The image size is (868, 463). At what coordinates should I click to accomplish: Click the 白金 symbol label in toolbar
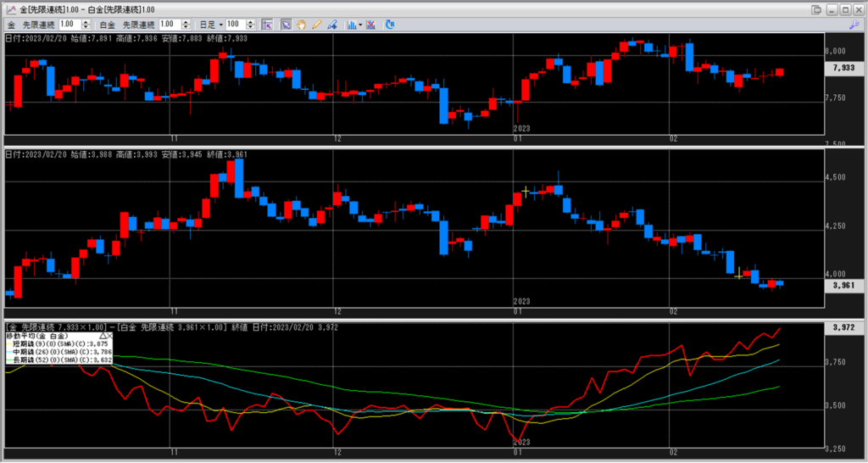pos(106,25)
